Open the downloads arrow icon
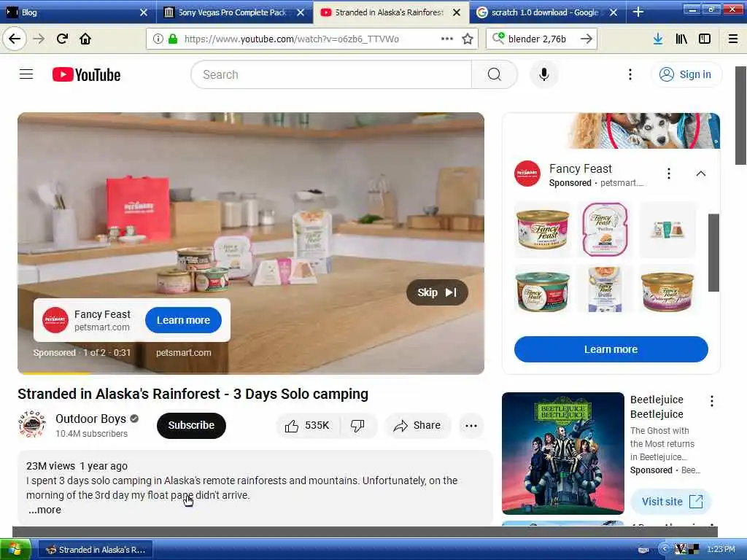Screen dimensions: 747x560 pyautogui.click(x=658, y=39)
